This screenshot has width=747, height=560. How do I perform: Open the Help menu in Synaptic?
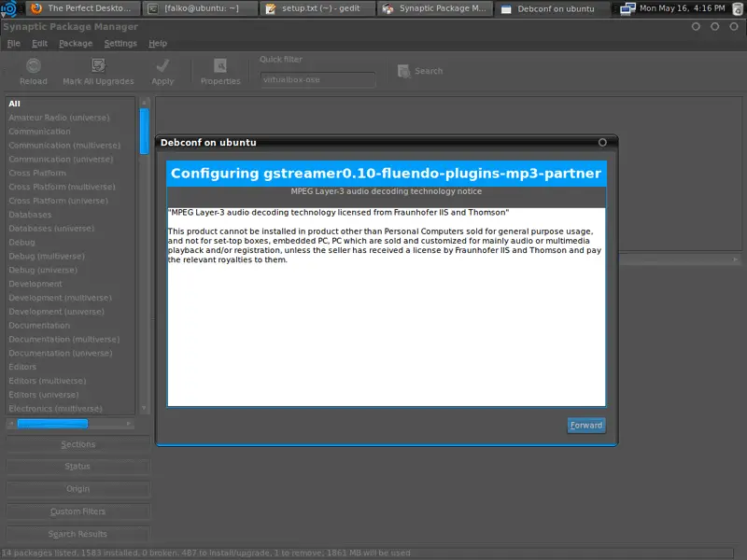point(158,43)
